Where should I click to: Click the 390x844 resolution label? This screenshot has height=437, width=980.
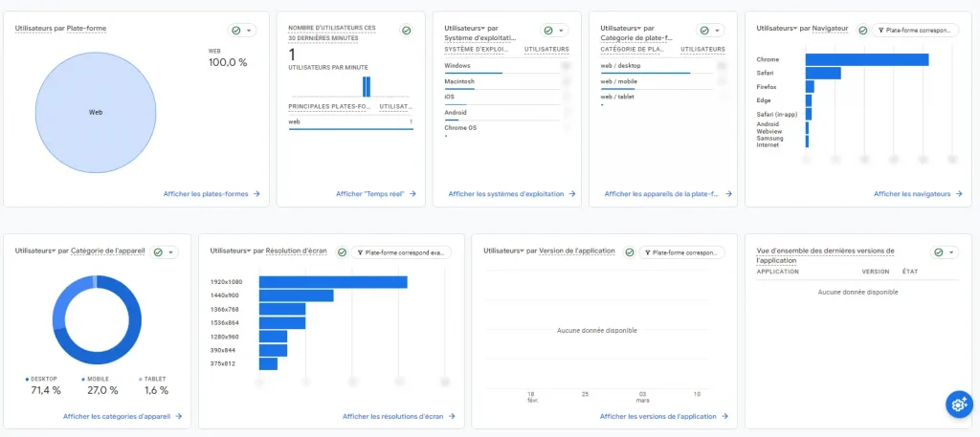point(221,350)
